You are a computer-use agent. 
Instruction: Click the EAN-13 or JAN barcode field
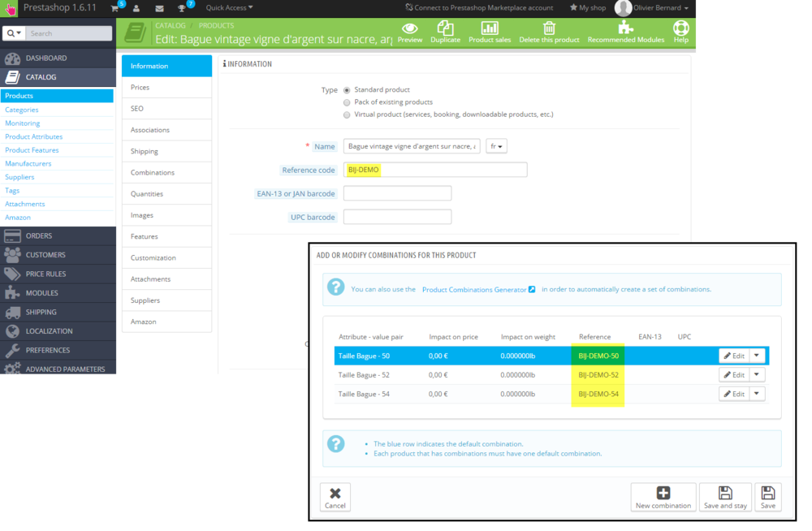coord(397,193)
